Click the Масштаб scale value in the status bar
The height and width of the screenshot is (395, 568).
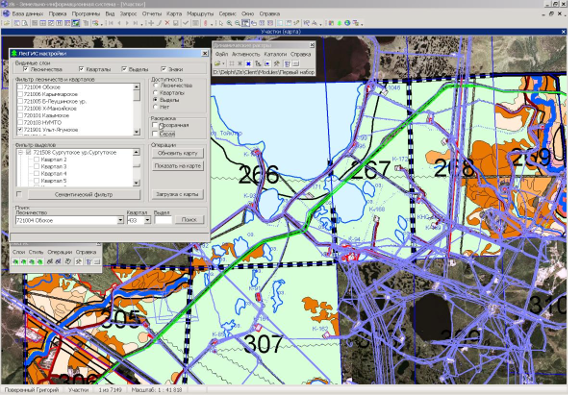click(x=157, y=390)
